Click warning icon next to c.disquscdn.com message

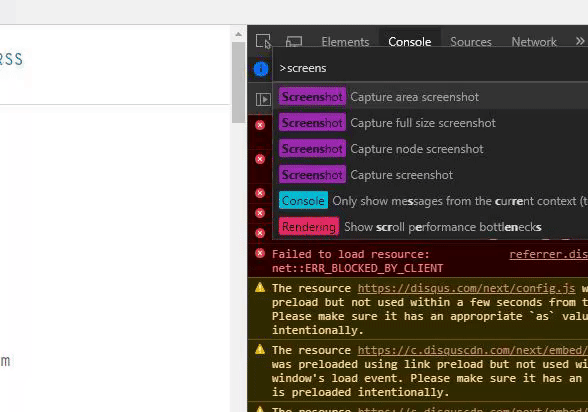click(260, 350)
